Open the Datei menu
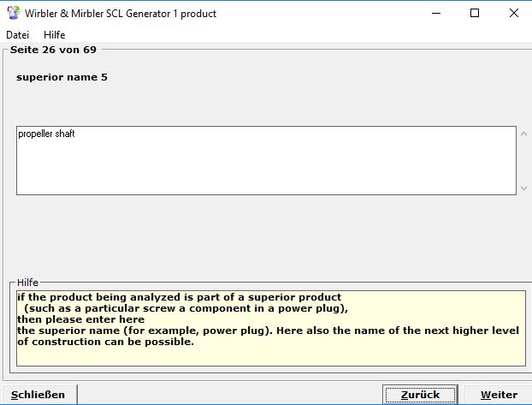 (x=17, y=35)
